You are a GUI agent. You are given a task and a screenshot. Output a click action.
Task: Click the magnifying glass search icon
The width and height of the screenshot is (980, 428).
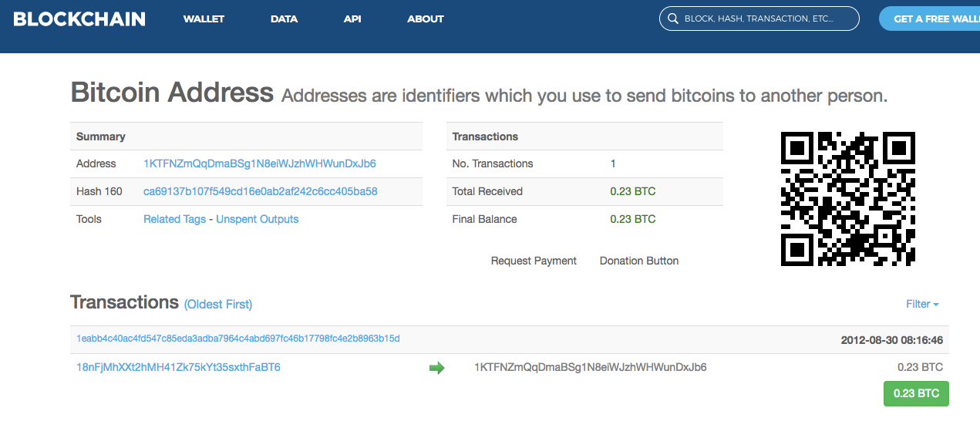pyautogui.click(x=672, y=19)
